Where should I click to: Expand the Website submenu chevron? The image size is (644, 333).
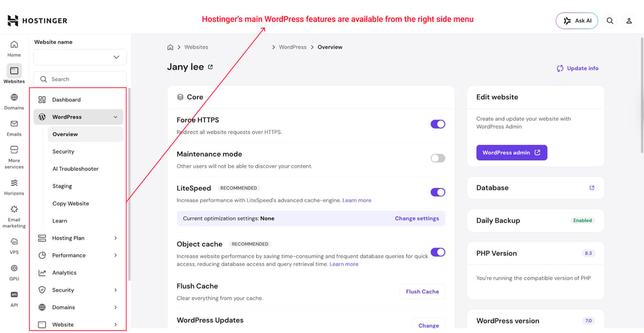tap(116, 324)
